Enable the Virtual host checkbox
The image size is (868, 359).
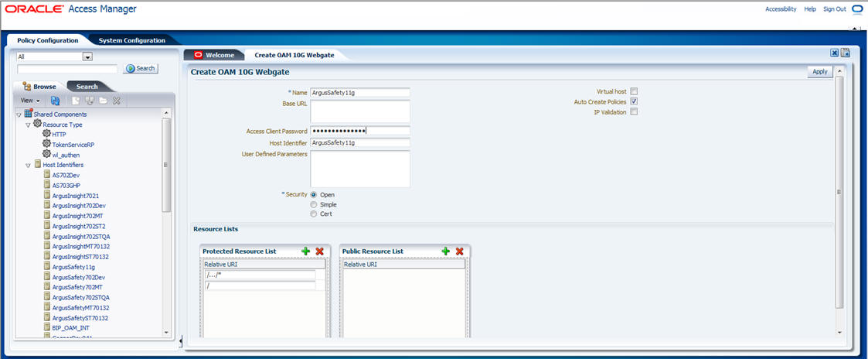pyautogui.click(x=634, y=91)
